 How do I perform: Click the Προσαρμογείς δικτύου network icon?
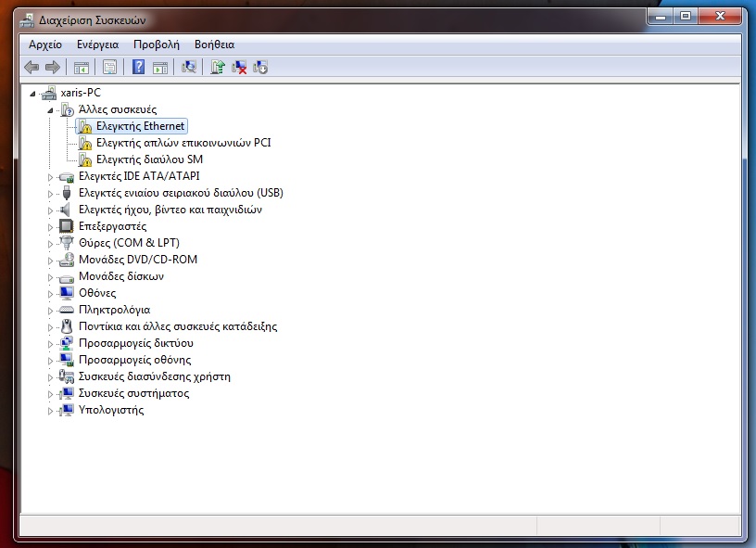pyautogui.click(x=67, y=343)
